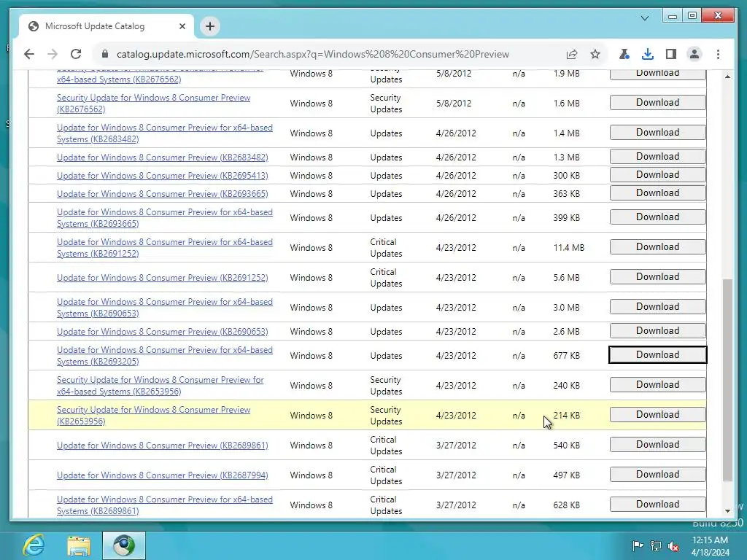The width and height of the screenshot is (747, 560).
Task: Bookmark this page with the star icon
Action: pyautogui.click(x=595, y=54)
